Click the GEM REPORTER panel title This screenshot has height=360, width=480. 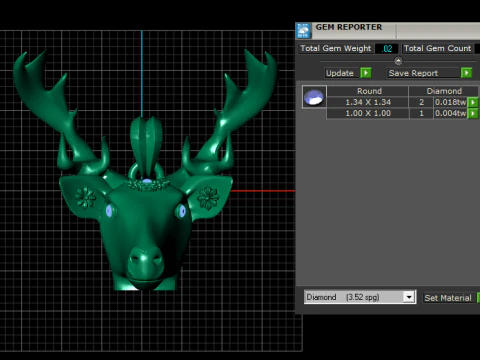[349, 27]
